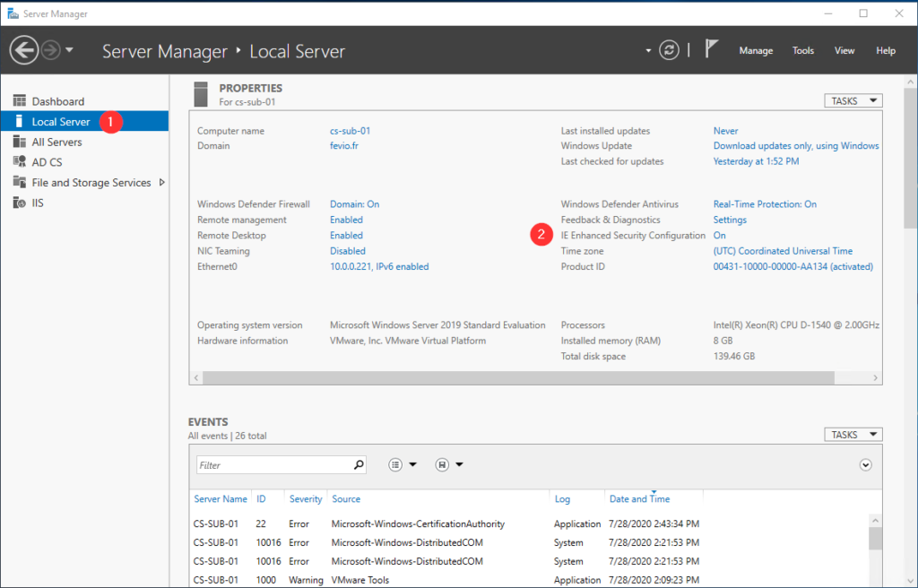The image size is (918, 588).
Task: Open the Properties TASKS dropdown
Action: coord(853,101)
